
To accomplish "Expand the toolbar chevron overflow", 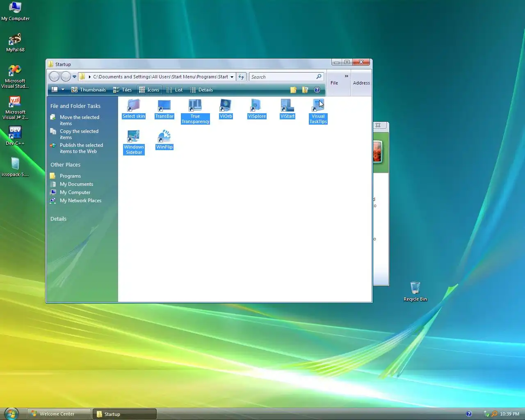I will (346, 76).
